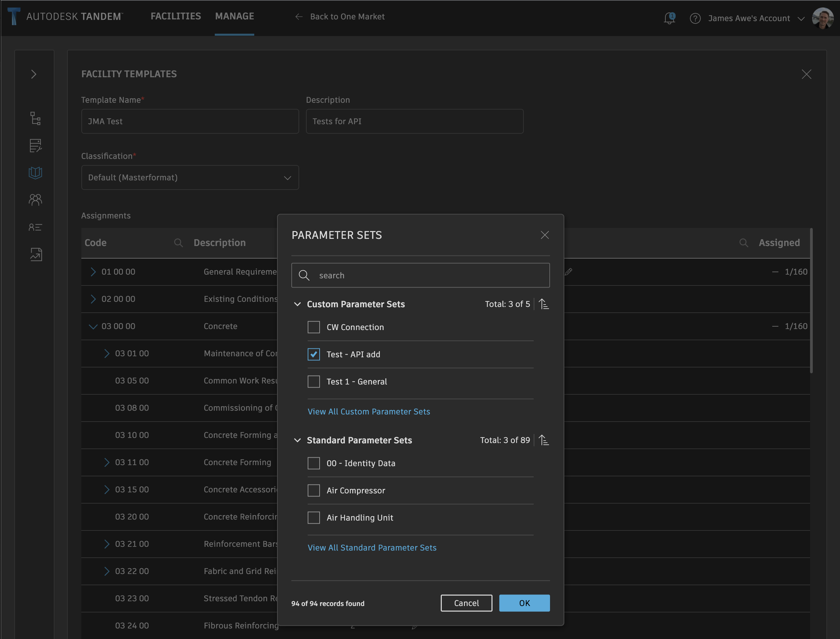Click the list/schedule panel icon

pos(35,145)
